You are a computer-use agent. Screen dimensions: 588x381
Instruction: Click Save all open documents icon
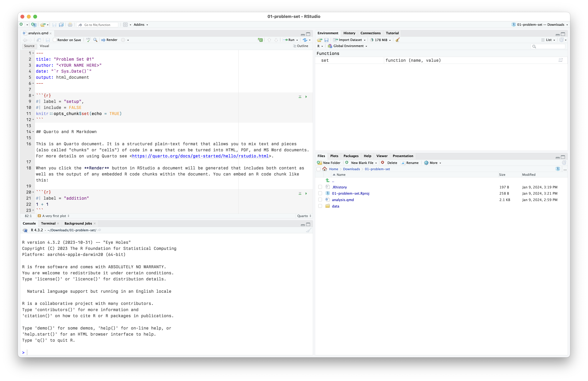[61, 25]
